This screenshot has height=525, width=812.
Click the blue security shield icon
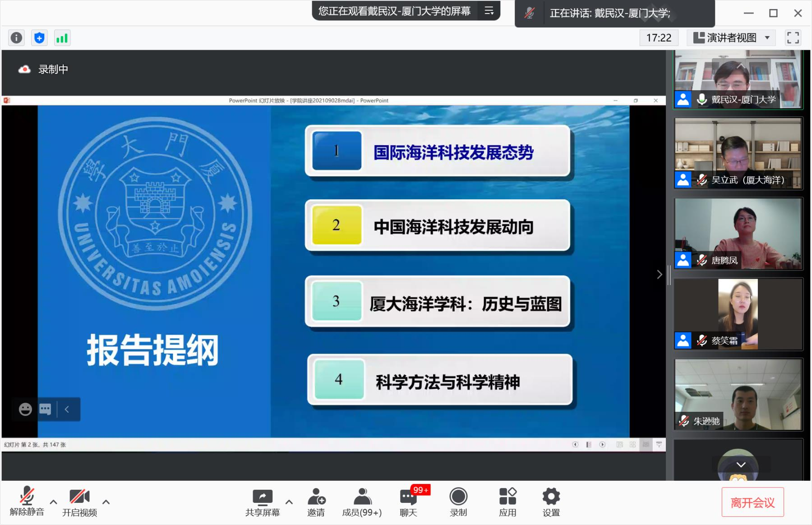point(39,38)
